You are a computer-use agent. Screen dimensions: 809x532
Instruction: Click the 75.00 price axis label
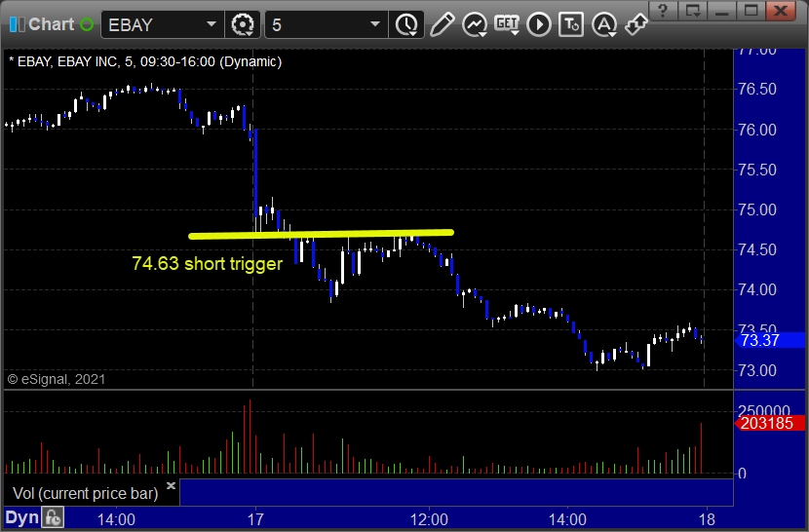point(757,210)
